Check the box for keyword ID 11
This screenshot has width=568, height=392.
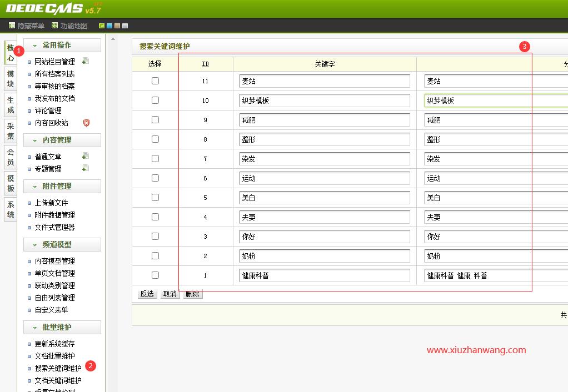click(155, 81)
